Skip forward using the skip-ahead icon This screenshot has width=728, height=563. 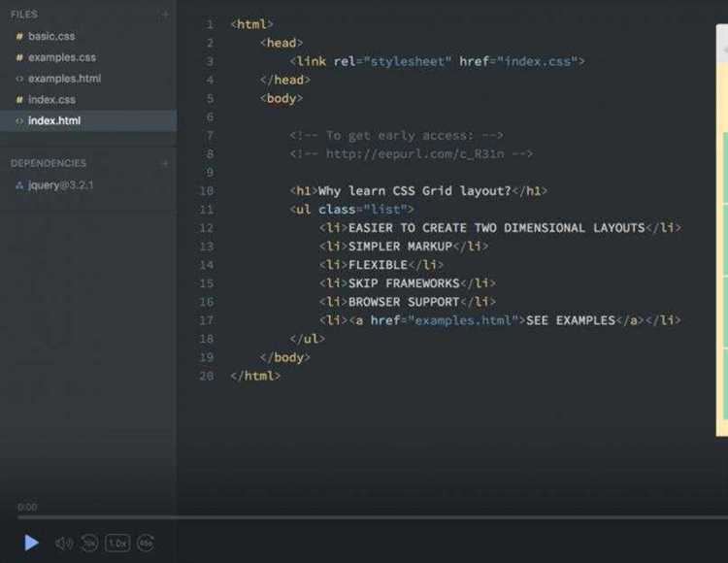146,544
